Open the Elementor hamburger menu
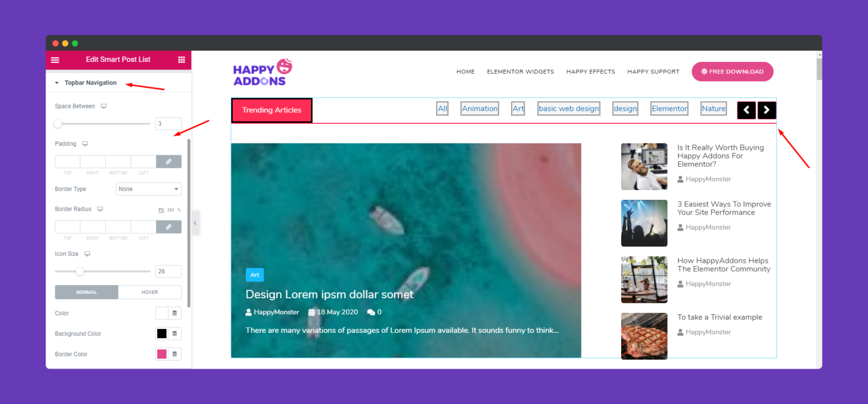Image resolution: width=868 pixels, height=404 pixels. (x=55, y=60)
